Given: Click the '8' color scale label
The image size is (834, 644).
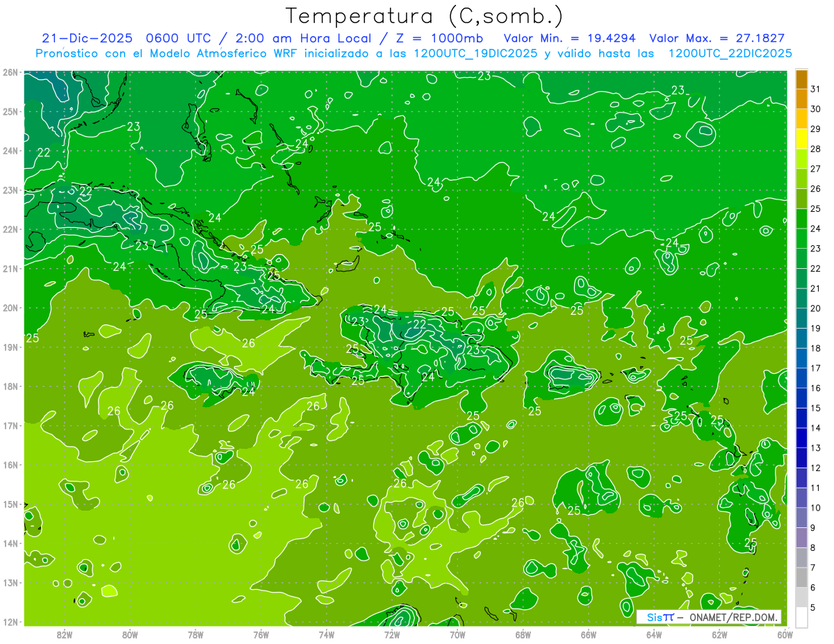Looking at the screenshot, I should point(813,548).
